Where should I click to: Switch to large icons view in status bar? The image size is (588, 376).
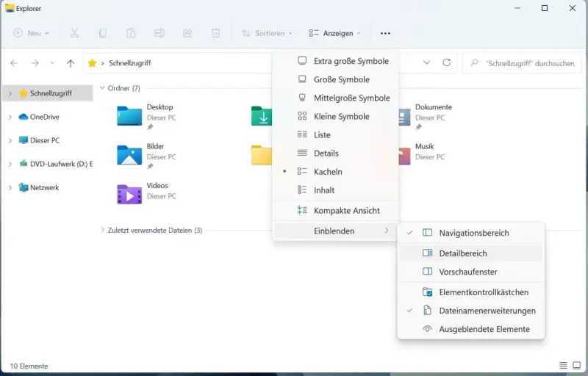click(x=577, y=365)
